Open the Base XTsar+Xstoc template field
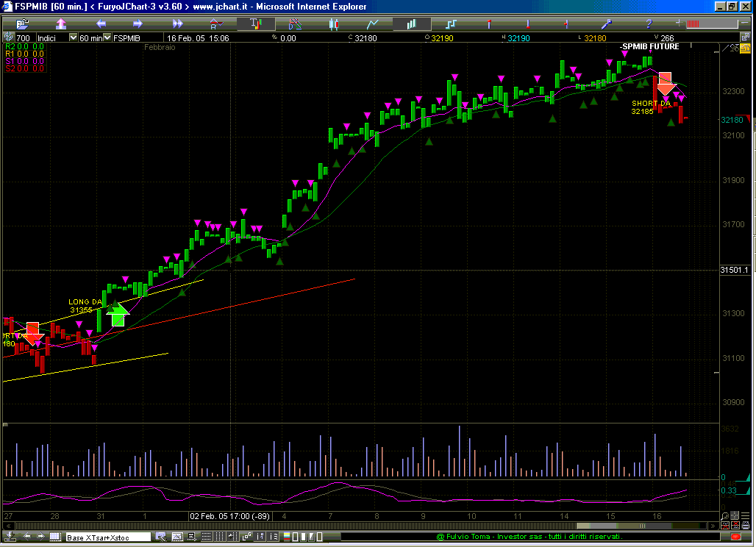 click(108, 537)
